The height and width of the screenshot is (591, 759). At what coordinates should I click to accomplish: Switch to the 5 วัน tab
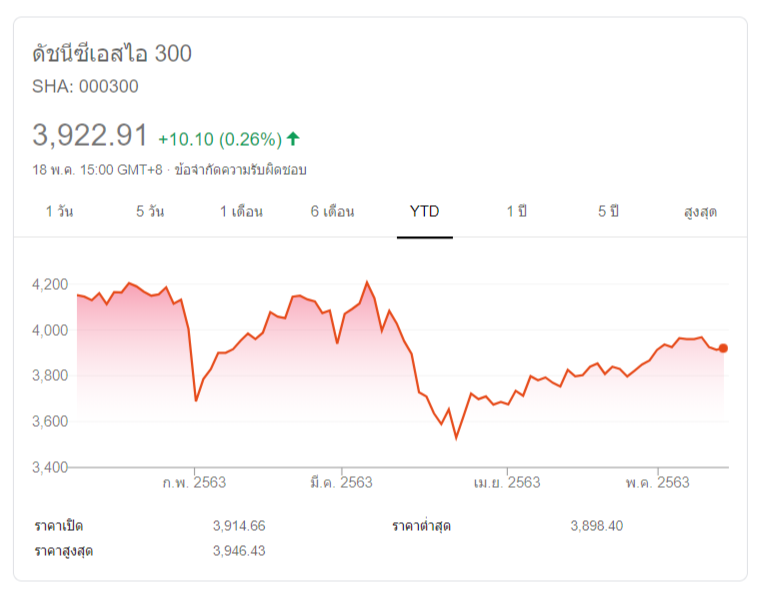tap(150, 212)
